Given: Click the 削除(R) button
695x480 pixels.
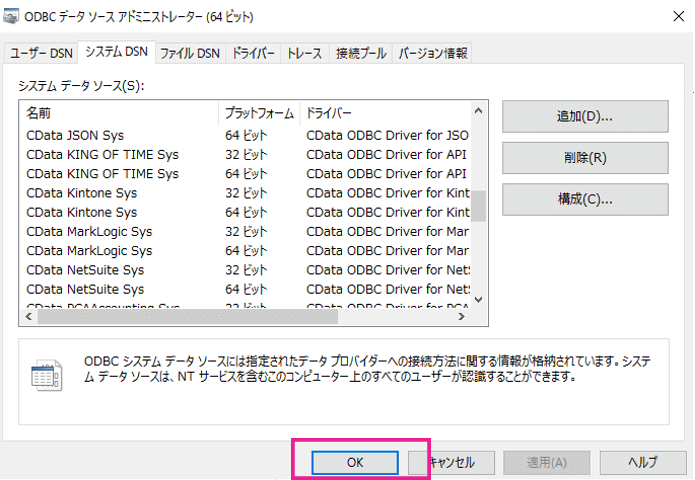Looking at the screenshot, I should 585,158.
